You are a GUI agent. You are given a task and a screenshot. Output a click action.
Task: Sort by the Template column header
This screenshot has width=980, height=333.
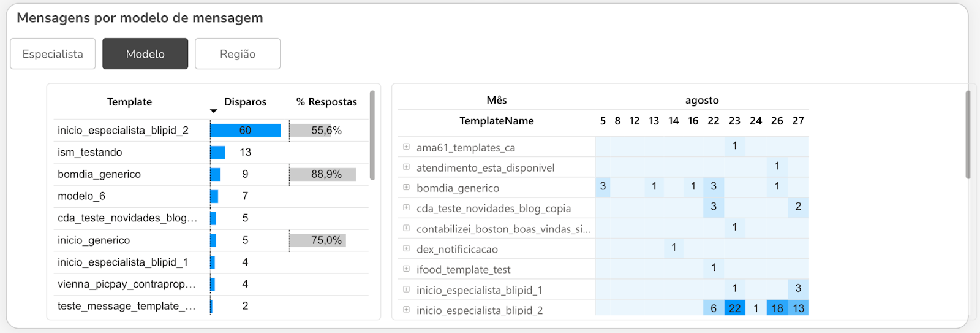tap(129, 102)
